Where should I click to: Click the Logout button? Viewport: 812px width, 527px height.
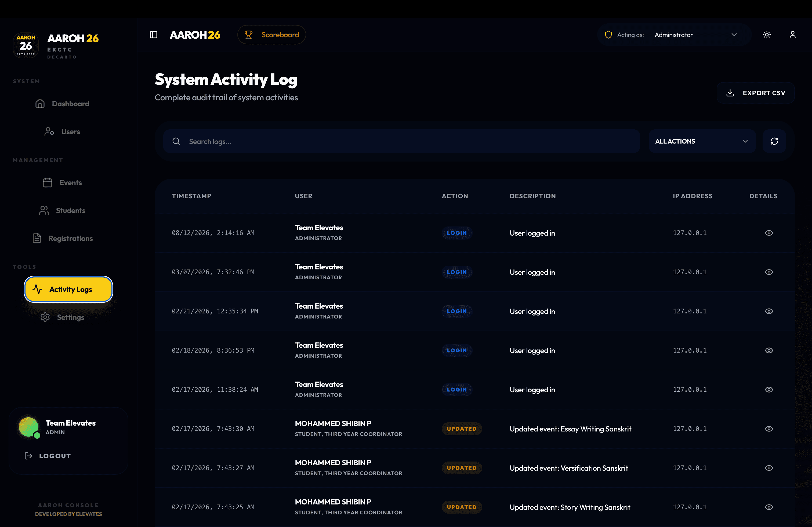48,456
